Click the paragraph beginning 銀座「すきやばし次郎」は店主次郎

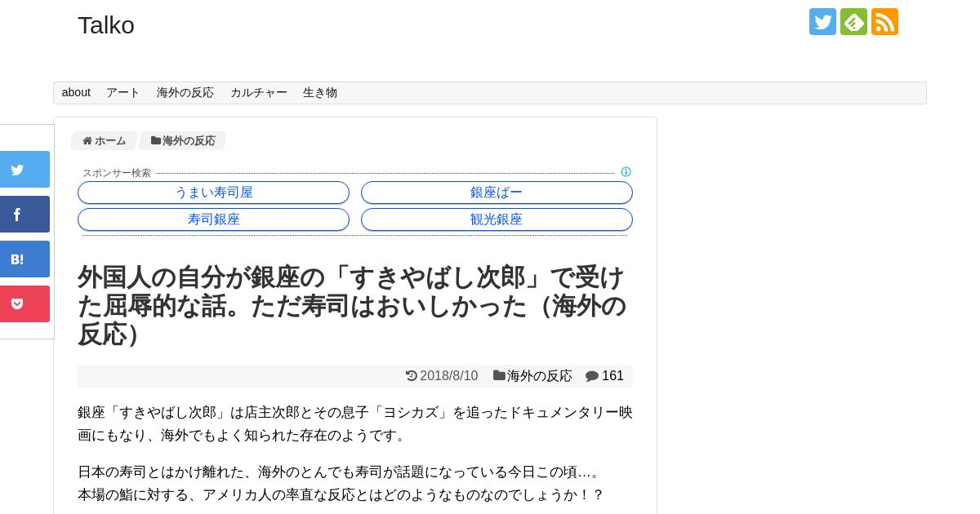click(355, 424)
